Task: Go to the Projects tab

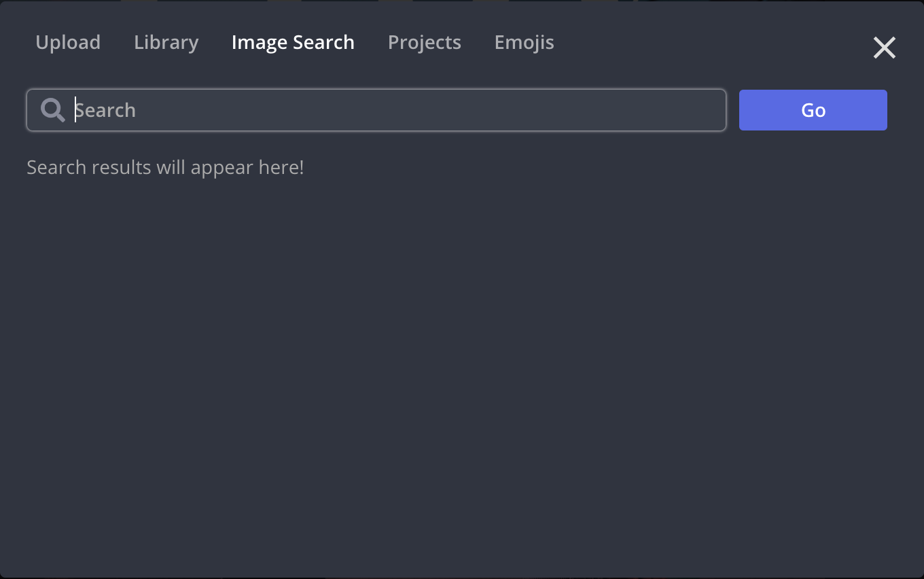Action: click(425, 42)
